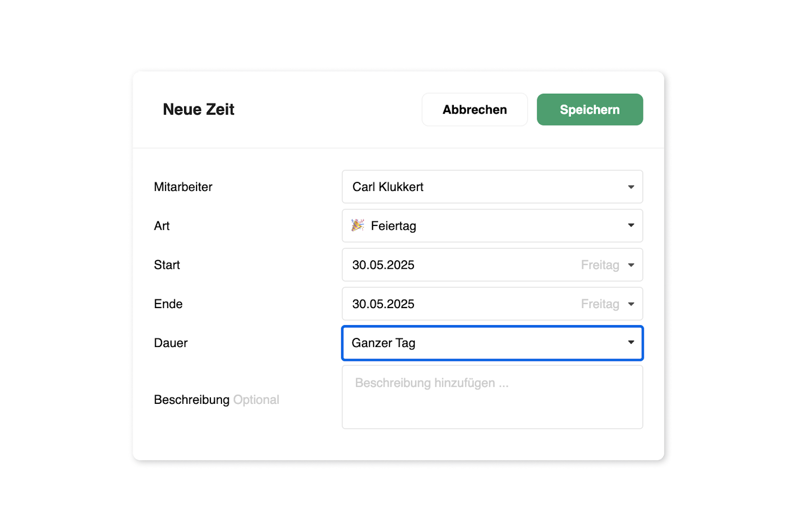
Task: Click the Abbrechen button
Action: [x=475, y=110]
